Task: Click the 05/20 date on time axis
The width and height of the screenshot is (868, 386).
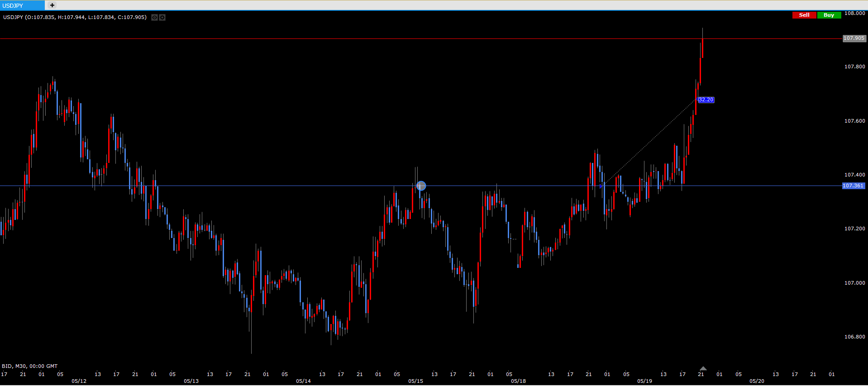Action: coord(757,381)
